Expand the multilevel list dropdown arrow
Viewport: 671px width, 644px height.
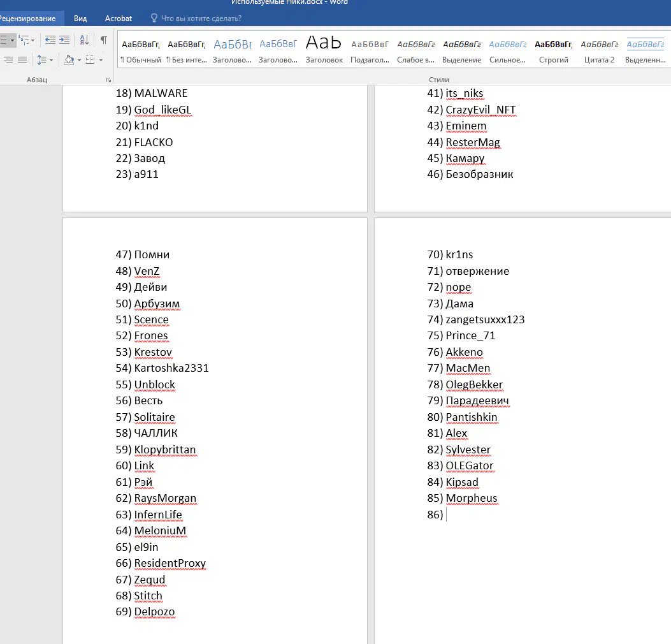33,40
